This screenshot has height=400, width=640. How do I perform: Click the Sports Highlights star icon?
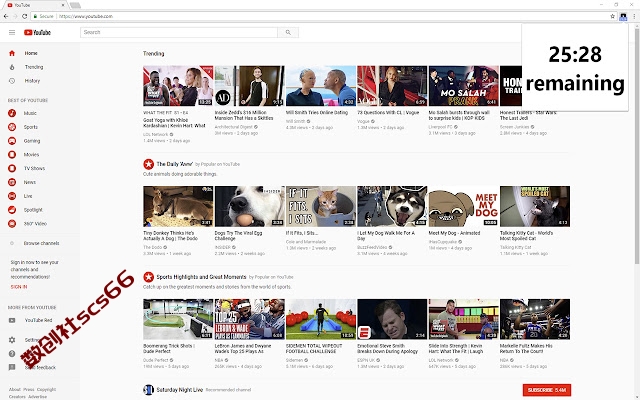pyautogui.click(x=148, y=277)
